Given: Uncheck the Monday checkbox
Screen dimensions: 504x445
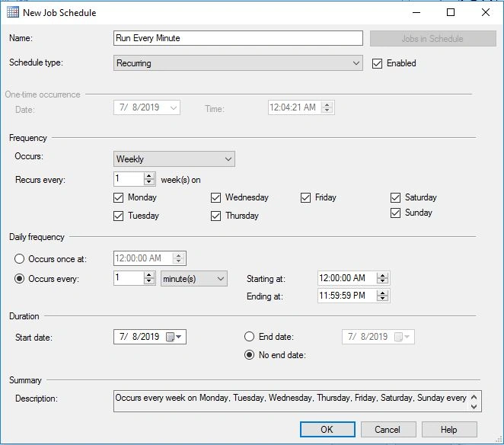Looking at the screenshot, I should (x=118, y=197).
